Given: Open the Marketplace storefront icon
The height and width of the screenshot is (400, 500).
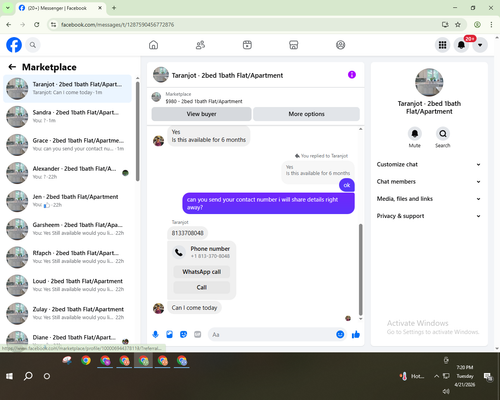Looking at the screenshot, I should [294, 45].
